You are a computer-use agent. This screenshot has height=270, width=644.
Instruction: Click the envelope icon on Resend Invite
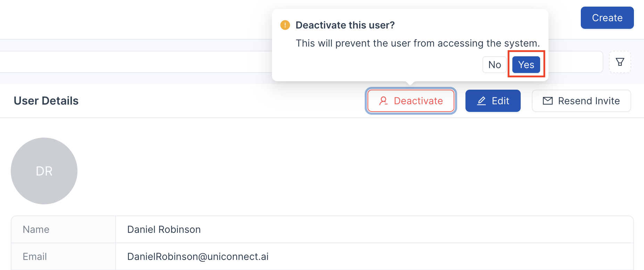[x=547, y=101]
